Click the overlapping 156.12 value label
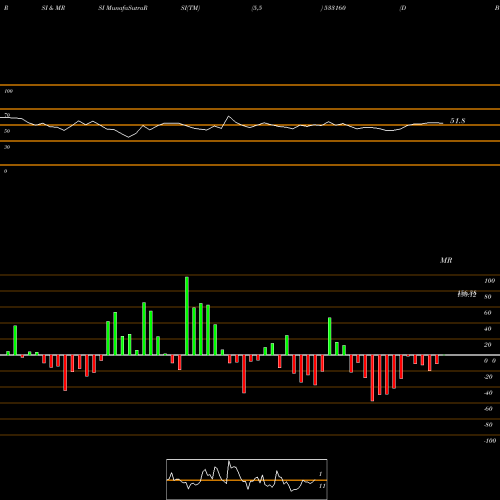 [x=467, y=294]
